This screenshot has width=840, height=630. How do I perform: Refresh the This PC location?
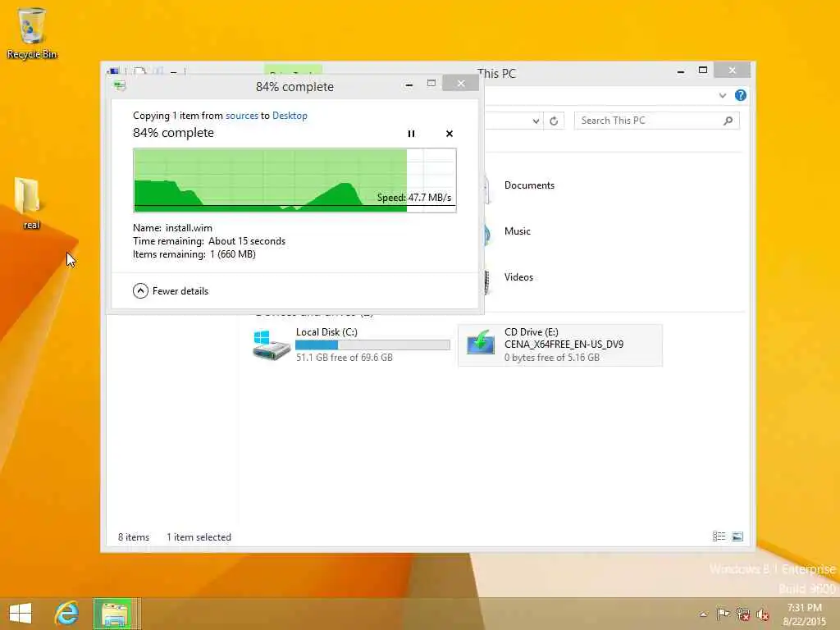tap(554, 121)
